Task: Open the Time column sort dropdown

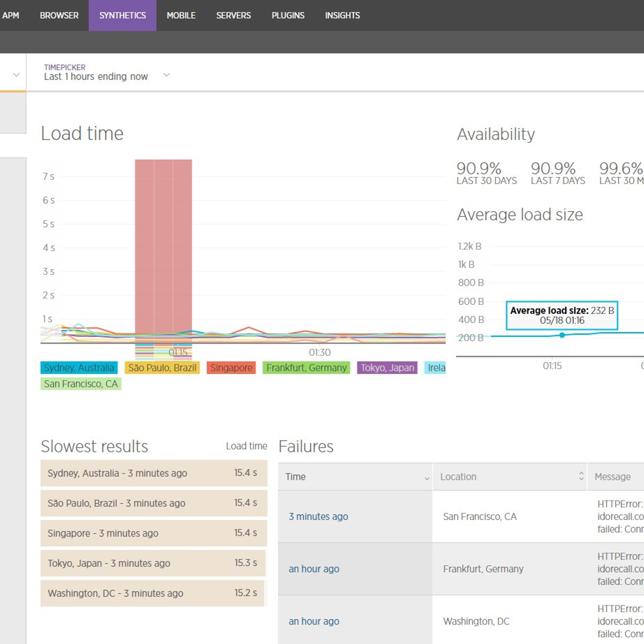Action: pos(427,477)
